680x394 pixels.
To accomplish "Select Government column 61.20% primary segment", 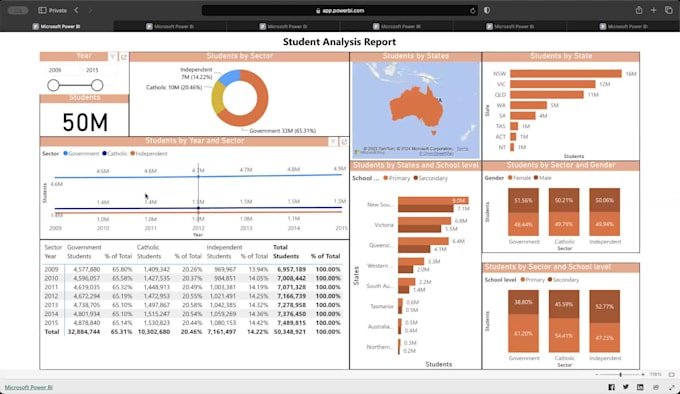I will [x=523, y=333].
